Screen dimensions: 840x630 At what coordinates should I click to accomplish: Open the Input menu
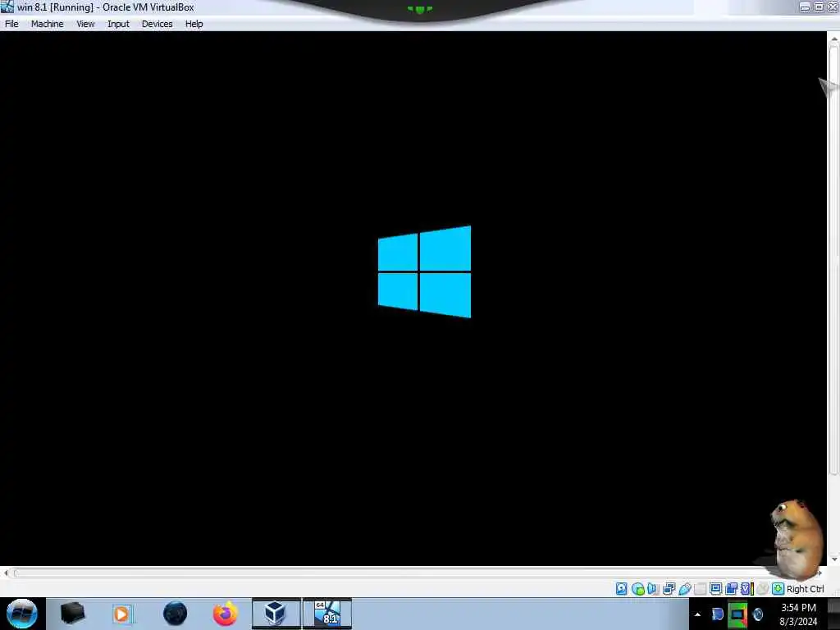point(118,24)
